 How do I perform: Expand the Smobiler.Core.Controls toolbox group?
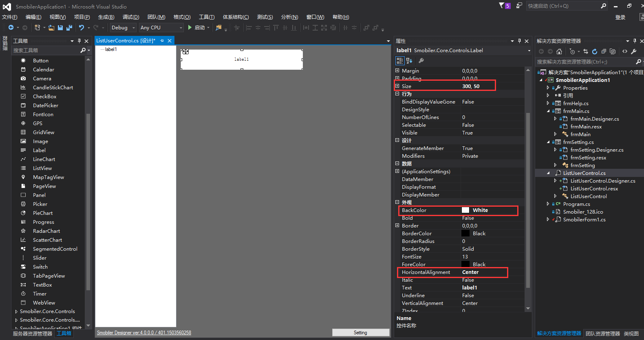tap(16, 311)
